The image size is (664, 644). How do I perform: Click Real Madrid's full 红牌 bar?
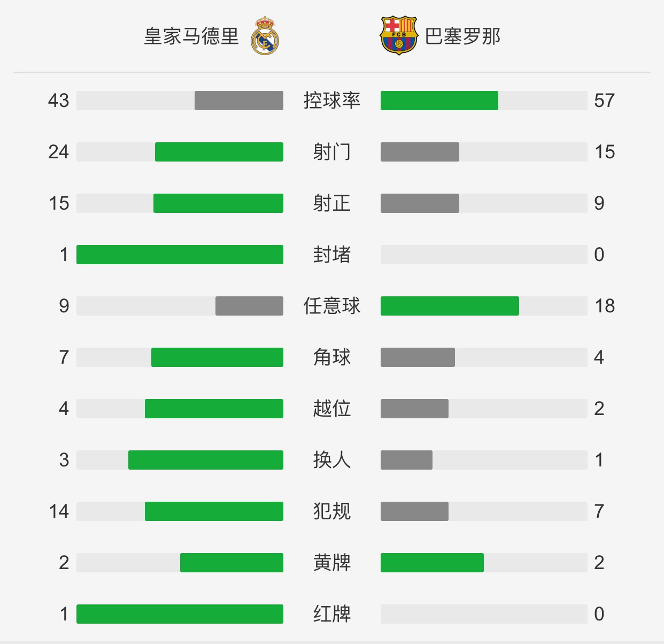point(180,614)
